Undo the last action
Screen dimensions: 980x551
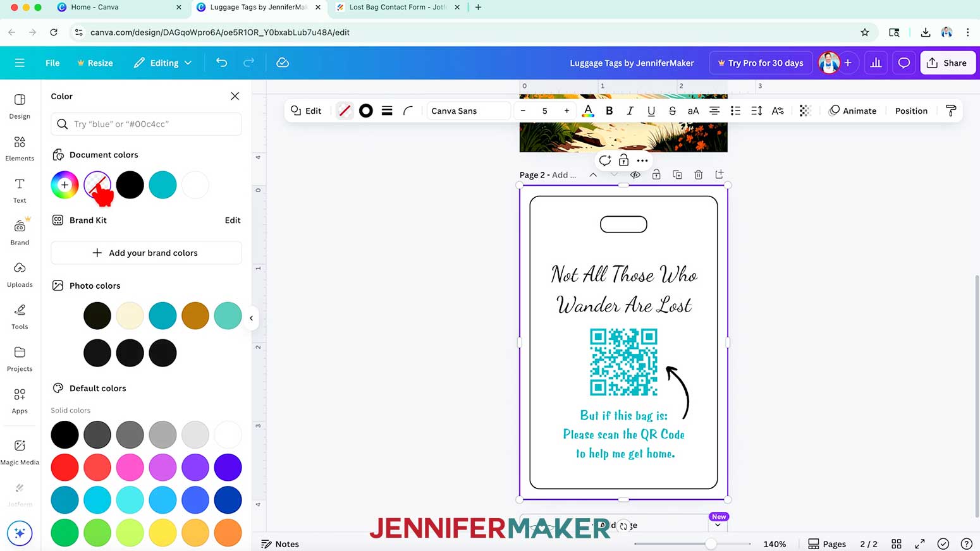pos(221,63)
